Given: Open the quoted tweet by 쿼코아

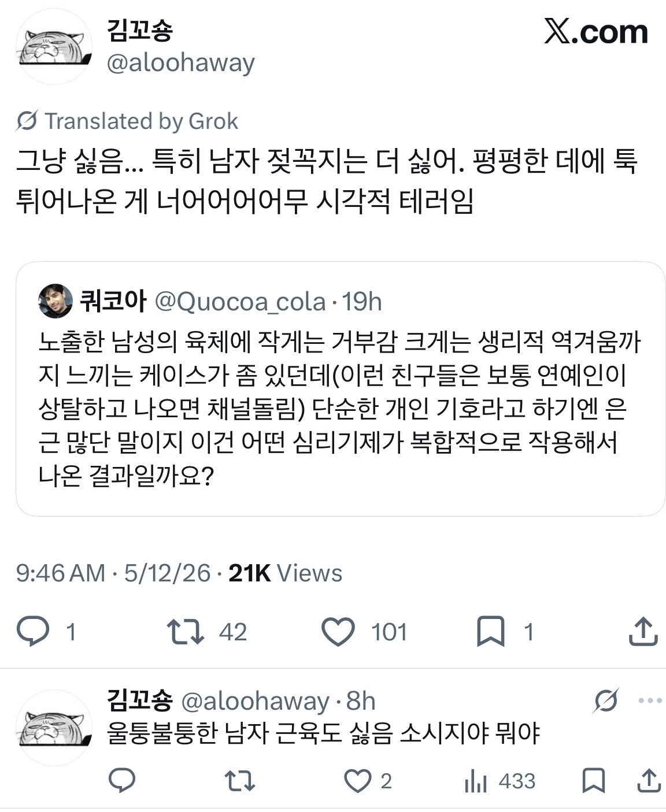Looking at the screenshot, I should (341, 389).
